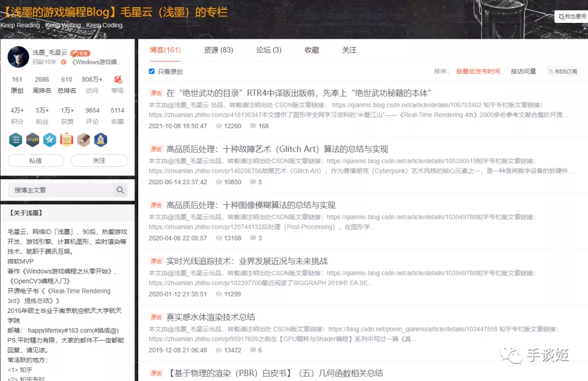
Task: Click the 1024 medal badge icon
Action: coord(66,140)
